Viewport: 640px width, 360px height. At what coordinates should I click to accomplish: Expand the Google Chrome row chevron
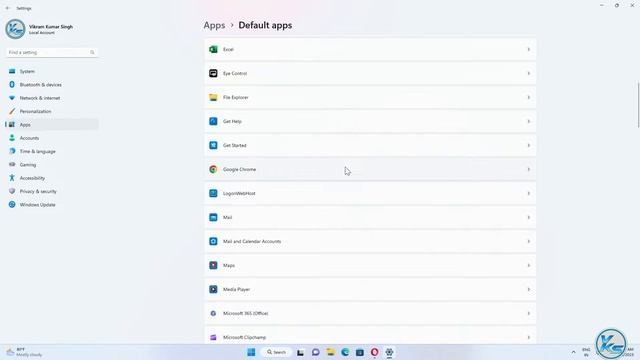(529, 169)
